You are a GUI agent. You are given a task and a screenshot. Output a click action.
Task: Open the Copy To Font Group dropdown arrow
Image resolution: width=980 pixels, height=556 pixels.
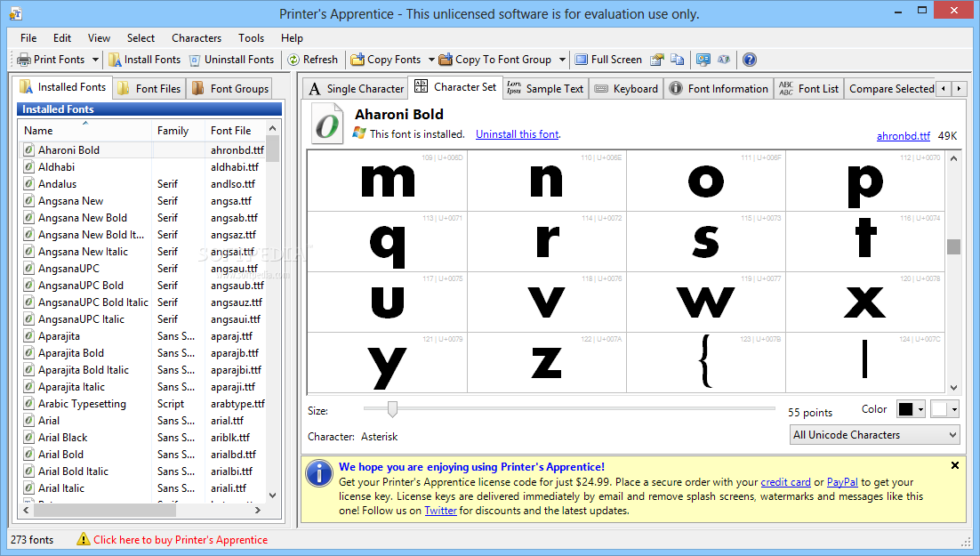point(562,60)
